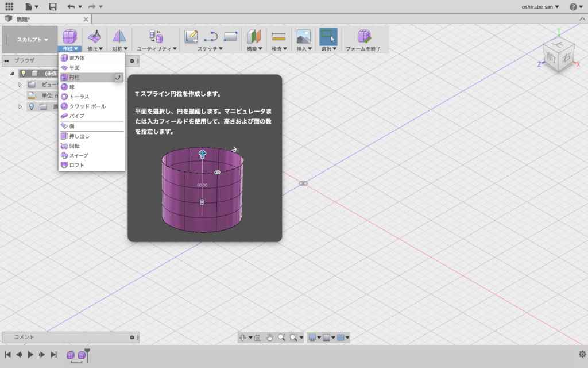Screen dimensions: 588x368
Task: Click the 修正 edit form icon
Action: (95, 36)
